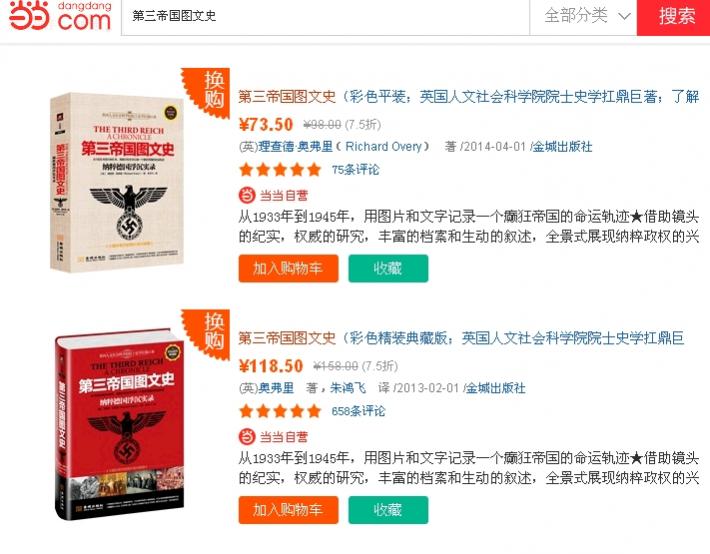The height and width of the screenshot is (554, 710).
Task: Open the 彩色精装典藏版 book title link
Action: [461, 338]
